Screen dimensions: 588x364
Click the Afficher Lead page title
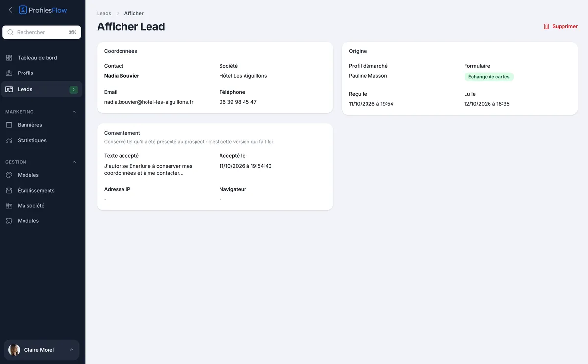pos(131,27)
